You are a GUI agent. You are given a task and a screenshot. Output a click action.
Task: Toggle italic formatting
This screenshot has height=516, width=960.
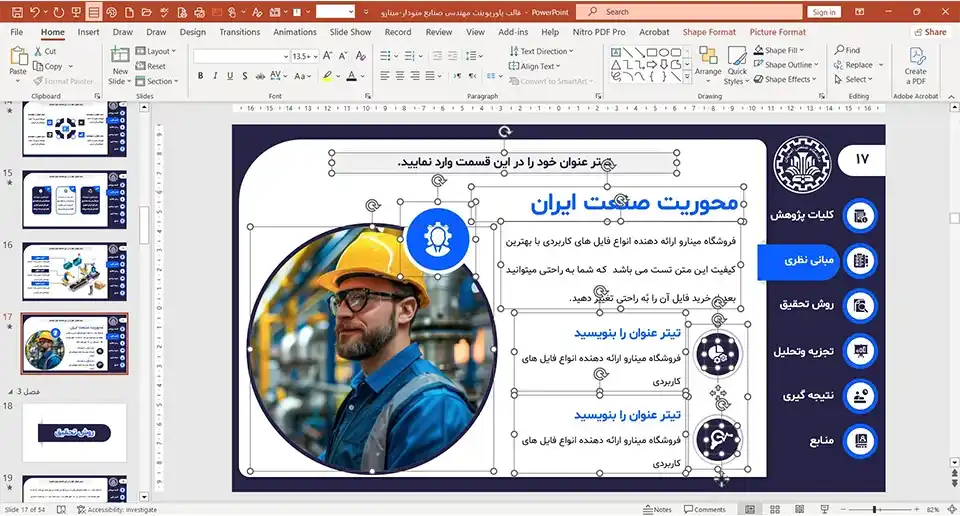tap(215, 76)
